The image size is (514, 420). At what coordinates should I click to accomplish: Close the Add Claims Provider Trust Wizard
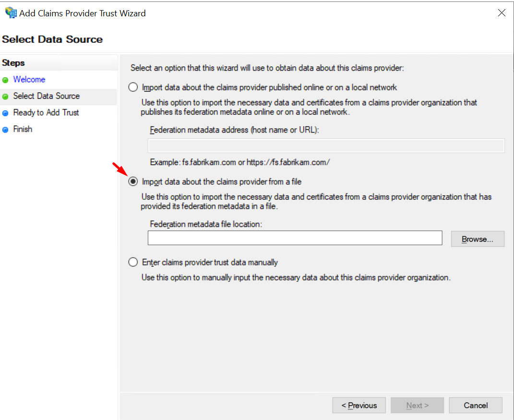(x=502, y=13)
